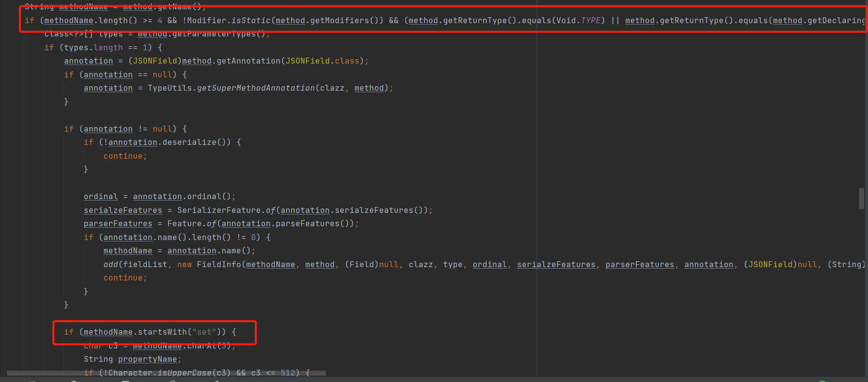This screenshot has width=868, height=382.
Task: Click the "set" string literal
Action: coord(204,332)
